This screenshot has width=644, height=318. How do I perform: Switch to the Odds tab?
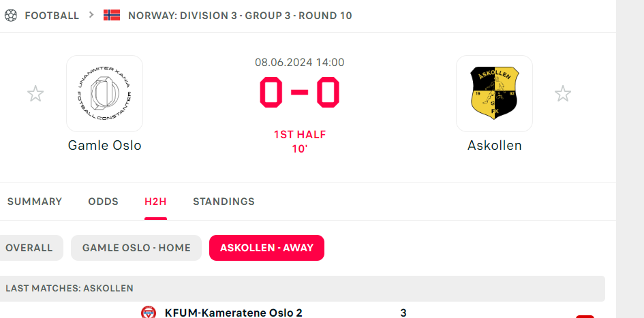pyautogui.click(x=103, y=202)
